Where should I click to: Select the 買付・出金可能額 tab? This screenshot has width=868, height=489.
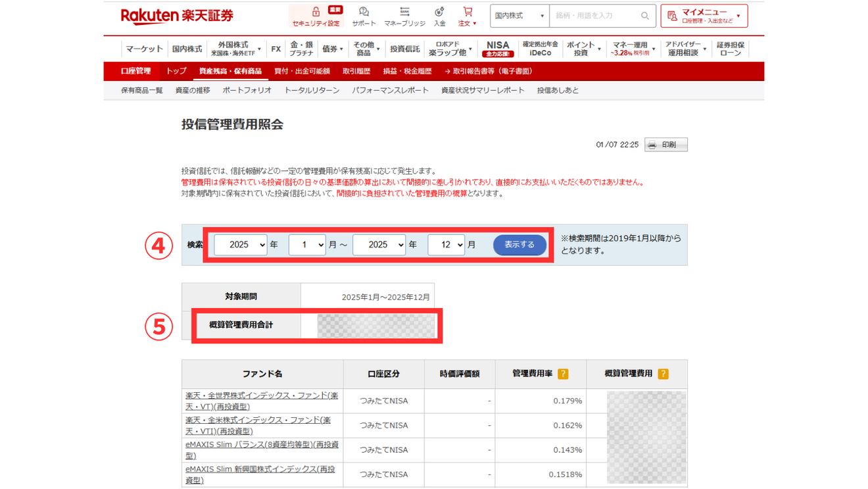coord(302,71)
